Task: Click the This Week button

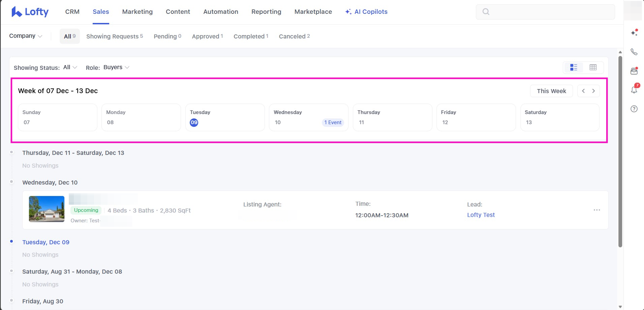Action: click(551, 91)
